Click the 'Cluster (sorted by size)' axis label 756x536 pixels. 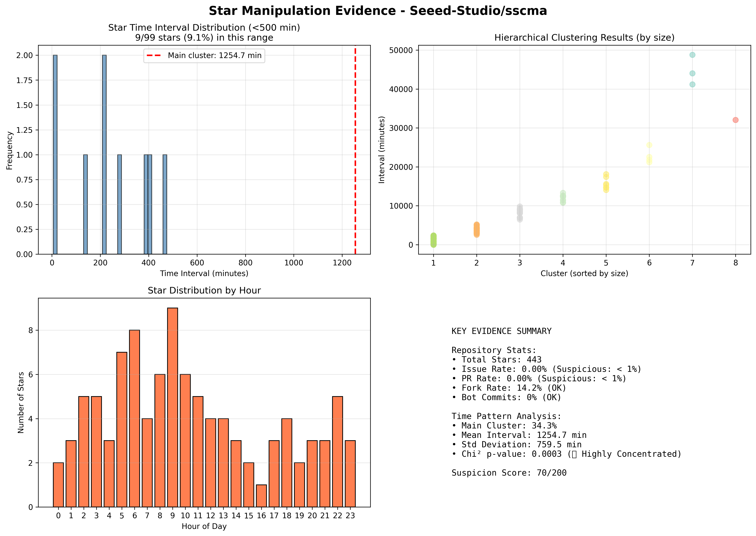click(584, 274)
